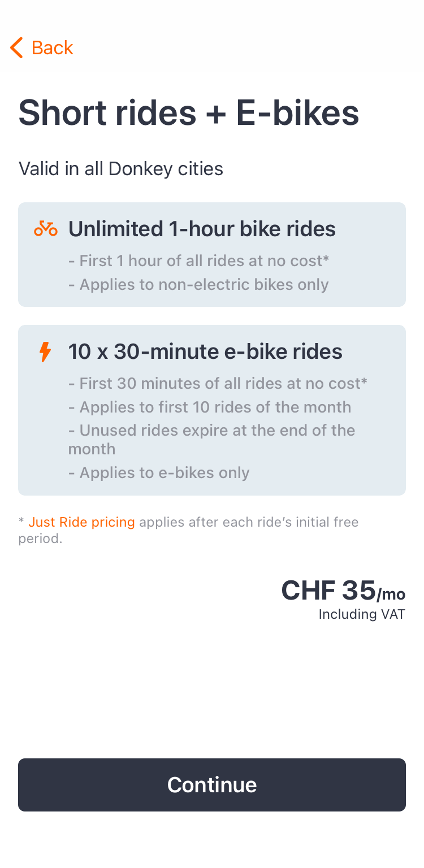The image size is (424, 868).
Task: Click "Applies to e-bikes only" text
Action: pos(159,472)
